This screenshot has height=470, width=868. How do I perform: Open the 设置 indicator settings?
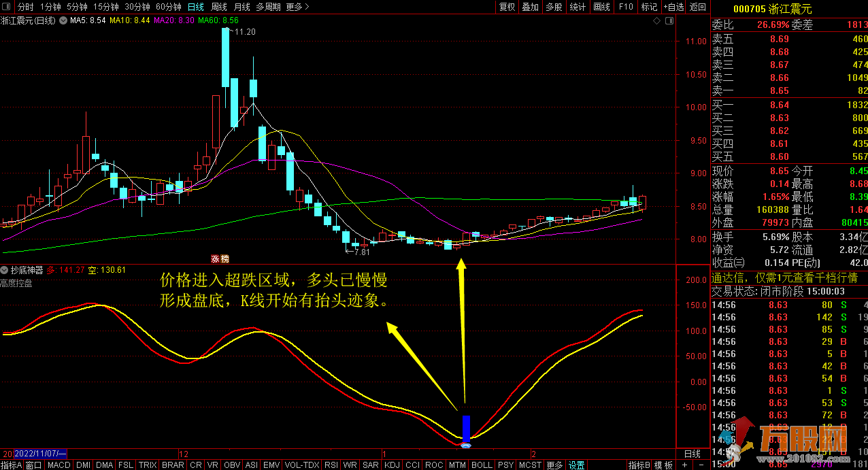(x=577, y=465)
